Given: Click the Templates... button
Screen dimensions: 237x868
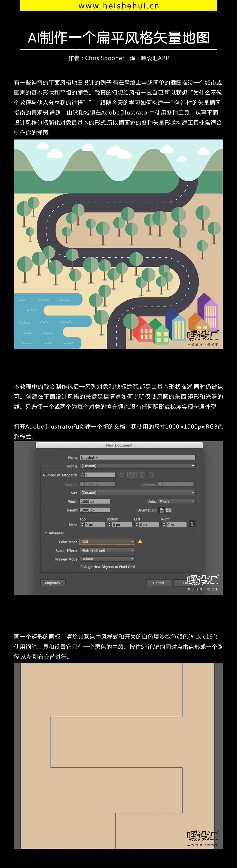Looking at the screenshot, I should pyautogui.click(x=53, y=583).
